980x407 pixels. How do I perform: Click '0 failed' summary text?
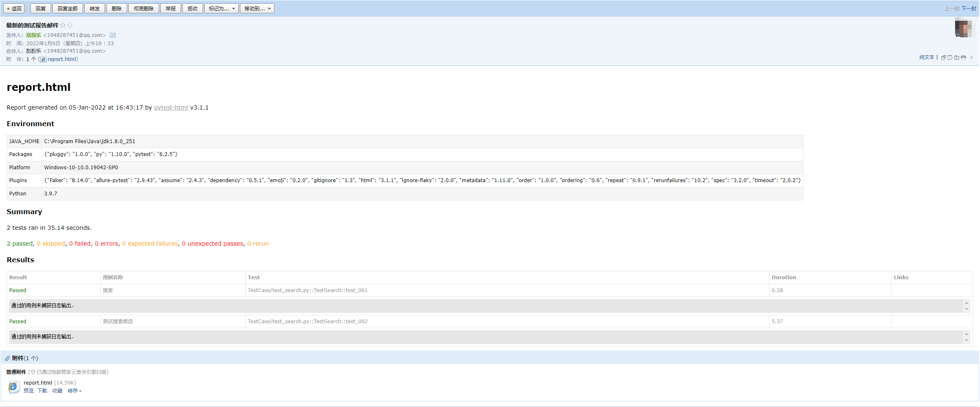(x=80, y=244)
